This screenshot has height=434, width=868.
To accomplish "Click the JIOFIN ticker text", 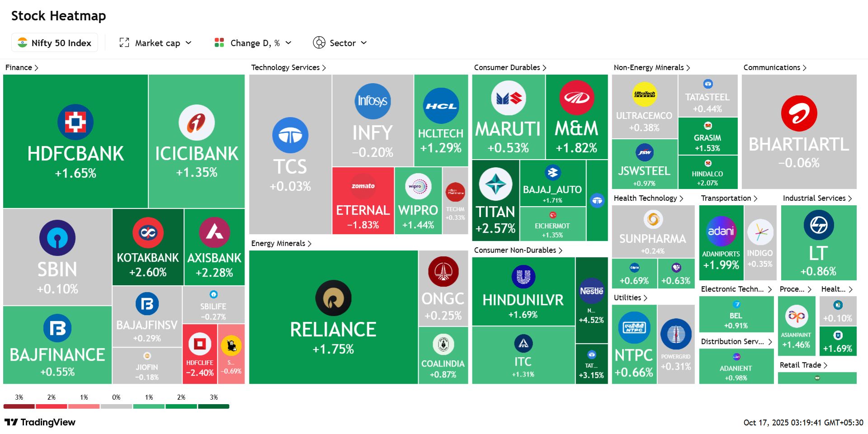I will (x=147, y=368).
